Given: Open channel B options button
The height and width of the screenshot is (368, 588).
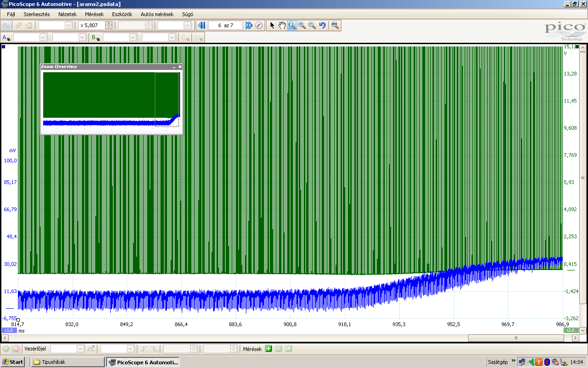Looking at the screenshot, I should click(96, 38).
